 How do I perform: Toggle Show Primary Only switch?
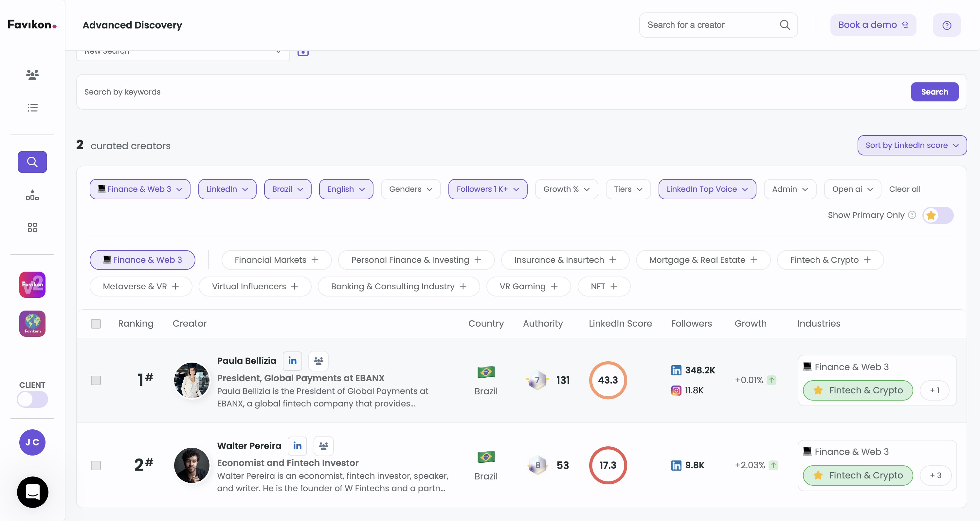938,215
